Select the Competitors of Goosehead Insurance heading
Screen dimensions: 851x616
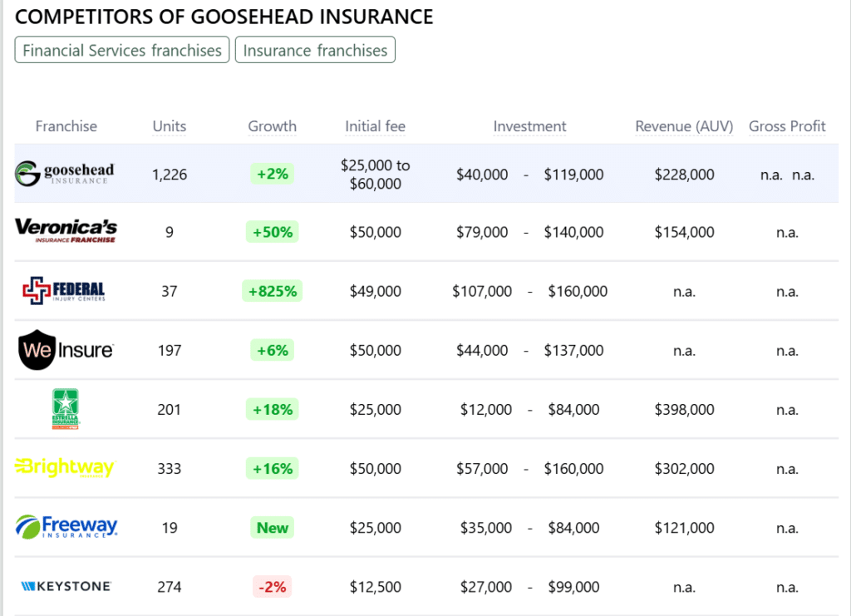(224, 17)
